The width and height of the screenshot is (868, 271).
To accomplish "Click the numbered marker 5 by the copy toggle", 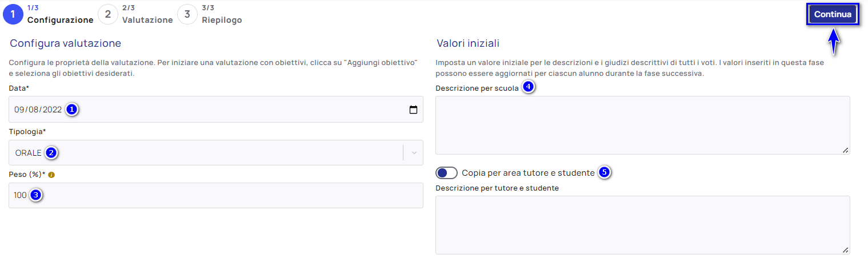I will tap(605, 172).
